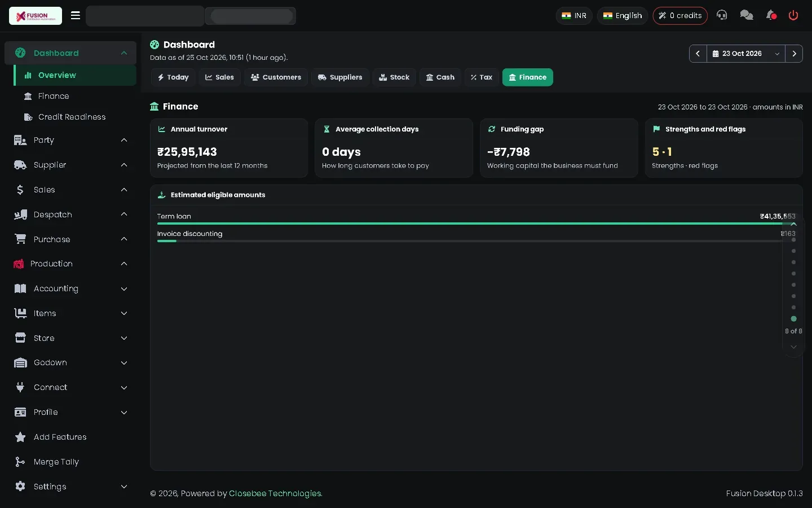The width and height of the screenshot is (812, 508).
Task: Open the Closebee Technologies link
Action: pos(275,493)
